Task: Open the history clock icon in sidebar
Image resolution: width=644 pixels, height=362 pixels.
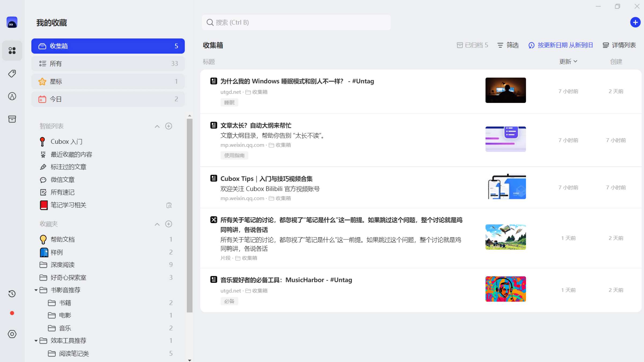Action: 12,294
